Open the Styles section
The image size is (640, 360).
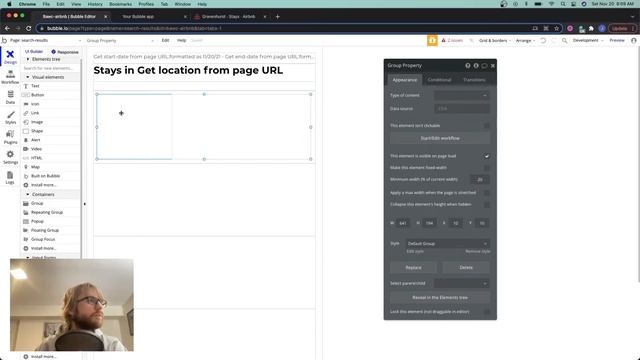tap(10, 118)
